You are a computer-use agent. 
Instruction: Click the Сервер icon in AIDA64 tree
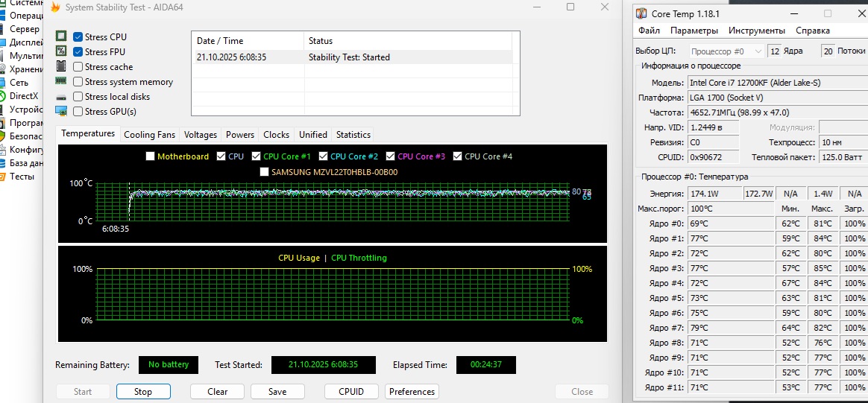1,29
